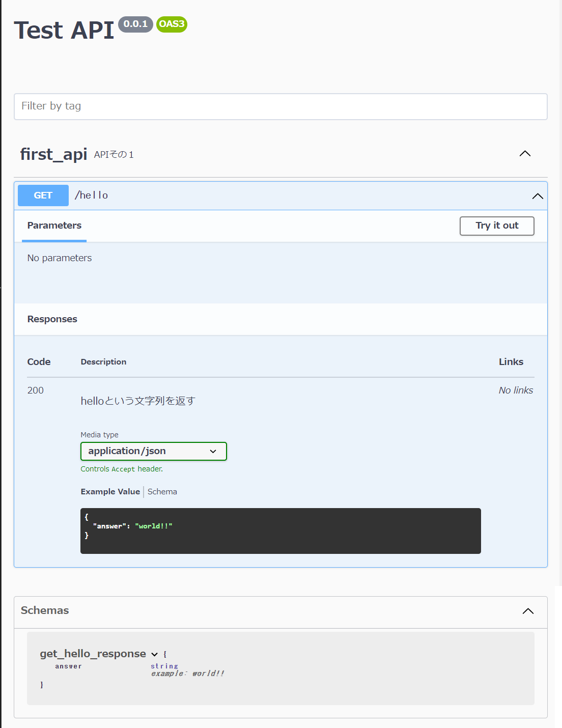Open the application/json media type dropdown
Viewport: 562px width, 728px height.
point(154,451)
